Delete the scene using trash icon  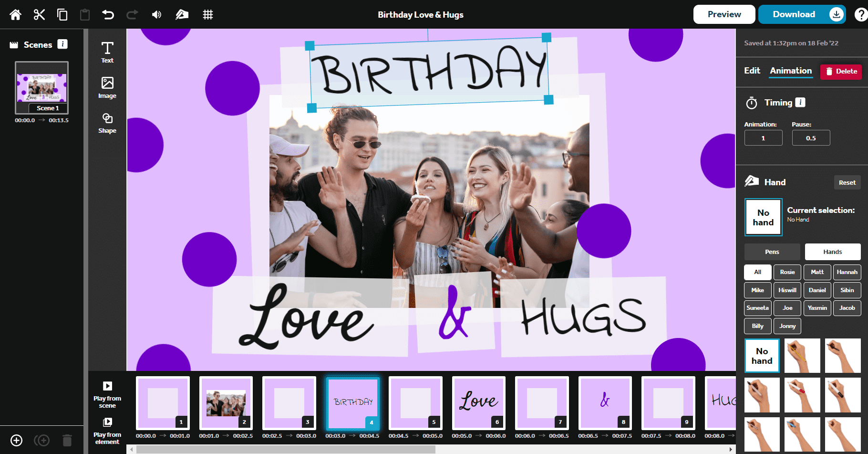pos(67,440)
